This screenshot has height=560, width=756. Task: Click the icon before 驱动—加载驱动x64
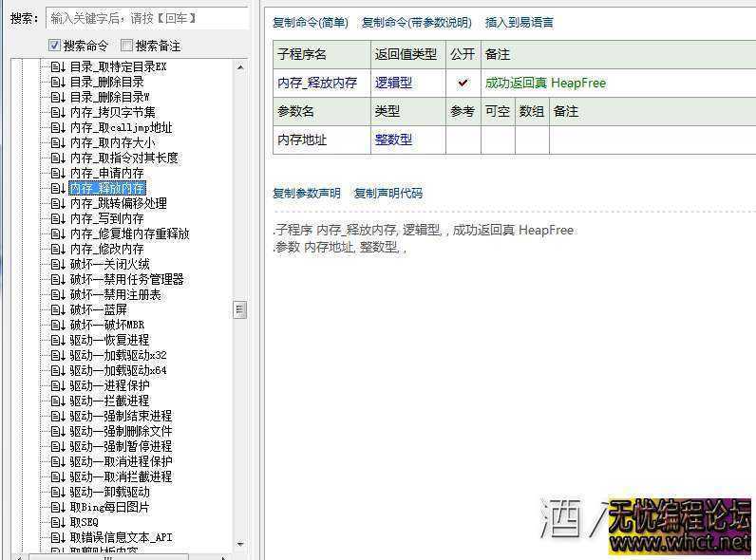[x=58, y=371]
